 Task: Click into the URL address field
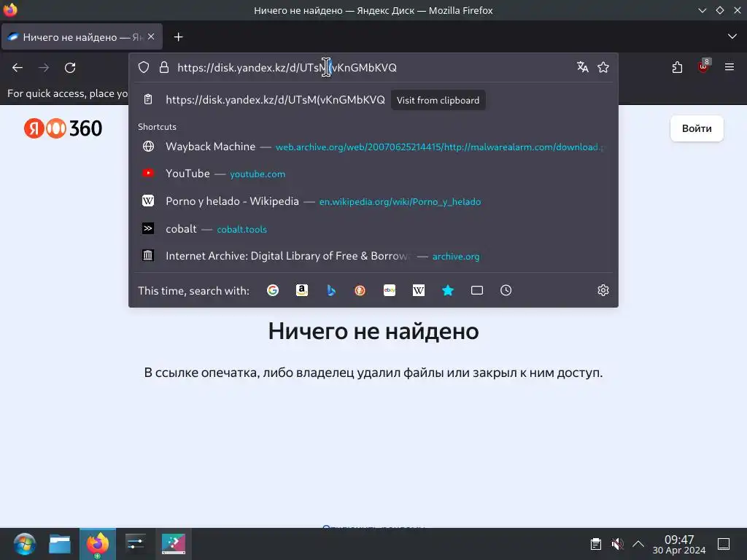click(x=374, y=68)
